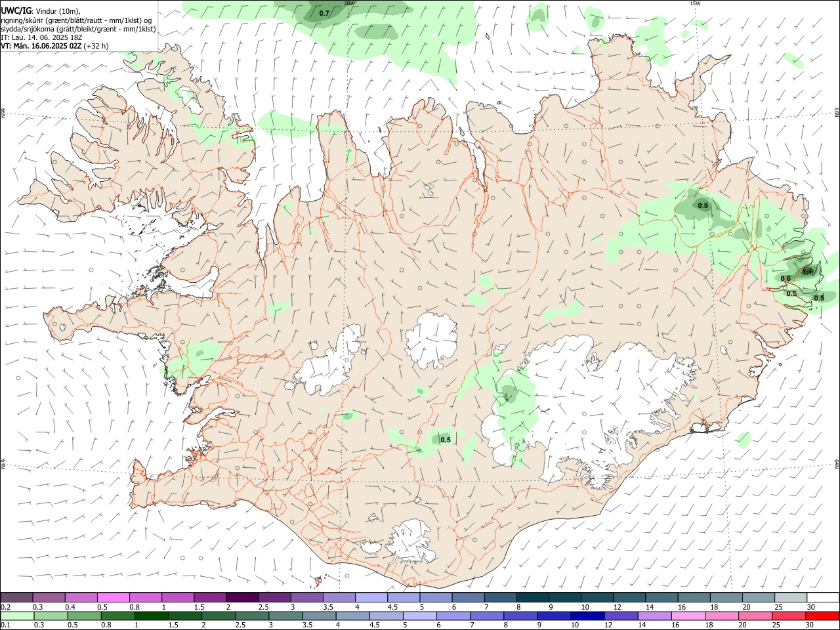
Task: Select the white swatch at 30 in the upper scale
Action: [x=823, y=597]
